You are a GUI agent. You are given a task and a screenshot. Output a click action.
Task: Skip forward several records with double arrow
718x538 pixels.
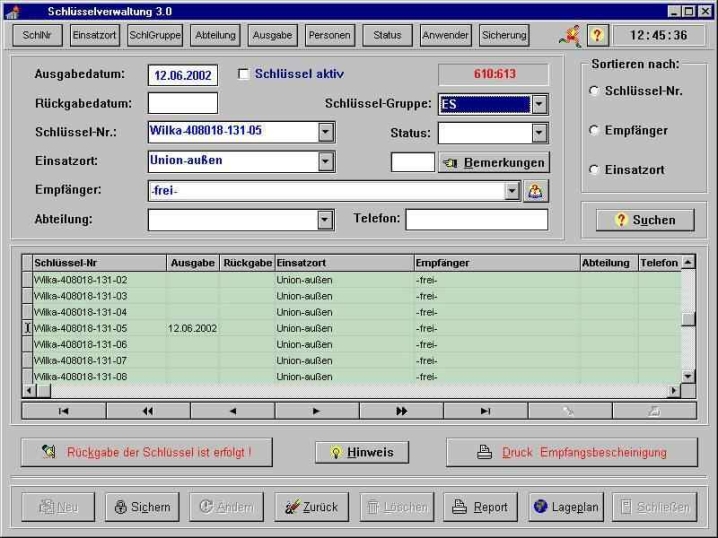(x=401, y=410)
